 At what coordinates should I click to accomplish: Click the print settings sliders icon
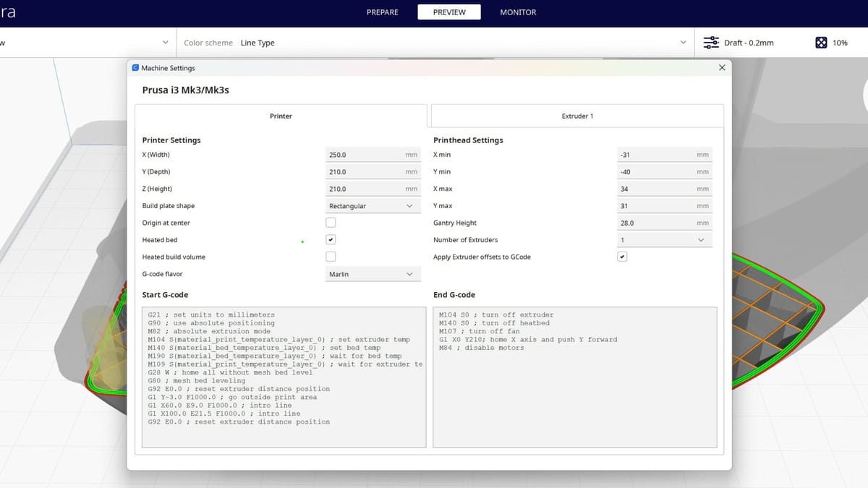coord(711,43)
